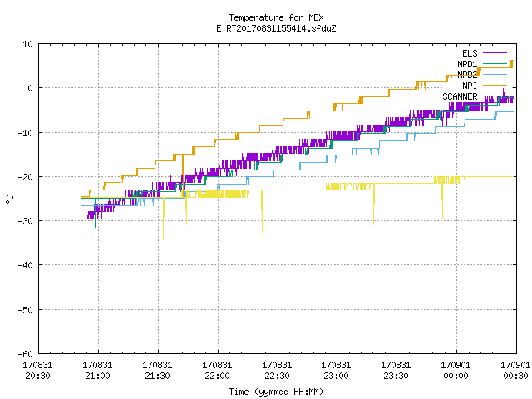Click the y-axis tick label -20
The width and height of the screenshot is (532, 399).
(25, 177)
